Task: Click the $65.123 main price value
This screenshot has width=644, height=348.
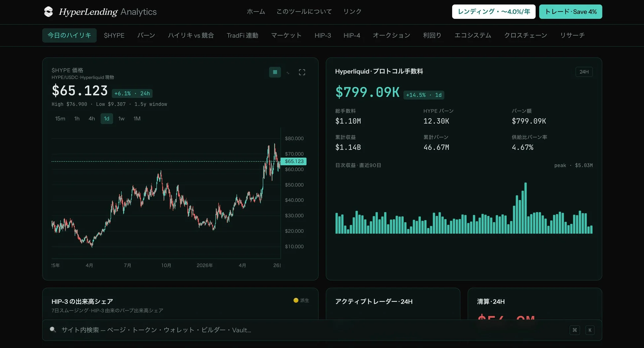Action: [x=80, y=90]
